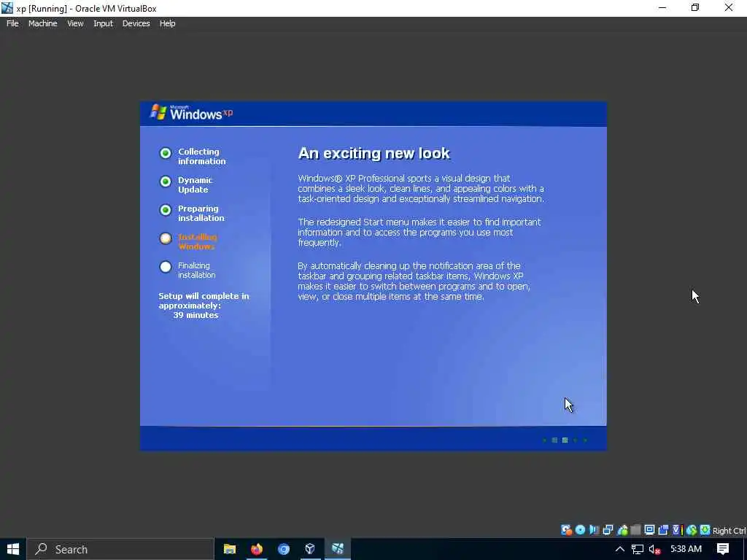Open the File menu in VirtualBox
This screenshot has width=747, height=560.
click(x=12, y=23)
